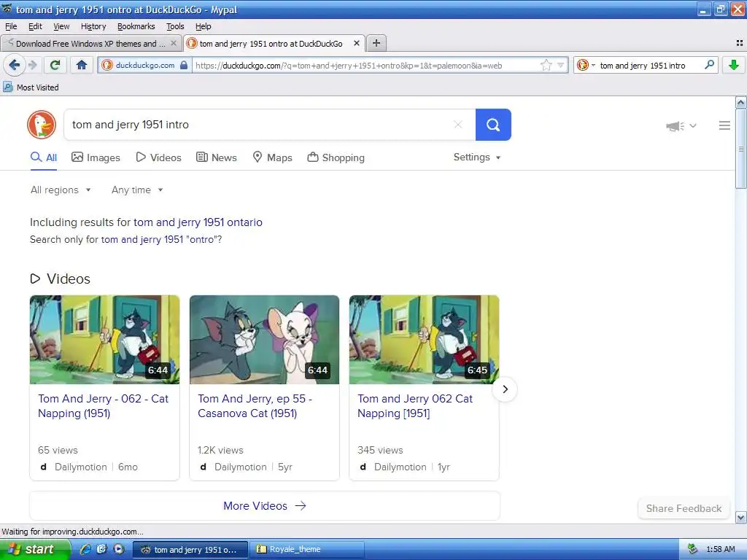The height and width of the screenshot is (560, 747).
Task: Open the green Downloads arrow button
Action: [x=734, y=65]
